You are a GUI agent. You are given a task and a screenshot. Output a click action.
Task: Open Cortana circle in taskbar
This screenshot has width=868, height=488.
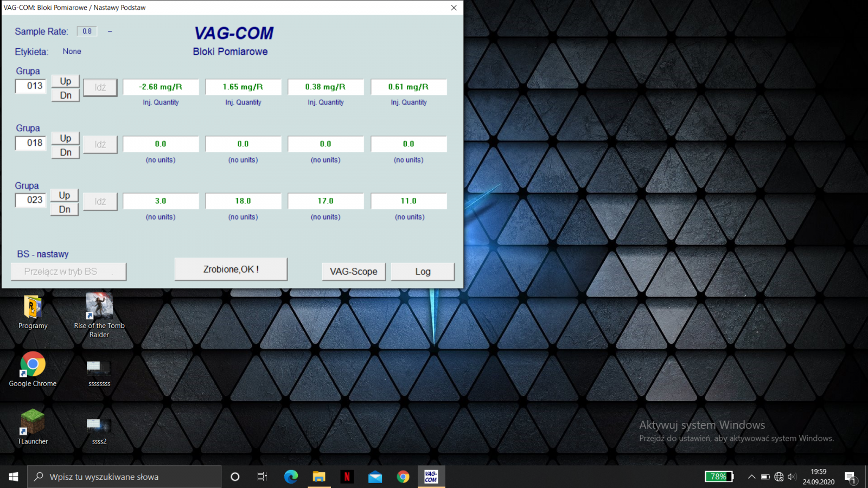tap(235, 477)
